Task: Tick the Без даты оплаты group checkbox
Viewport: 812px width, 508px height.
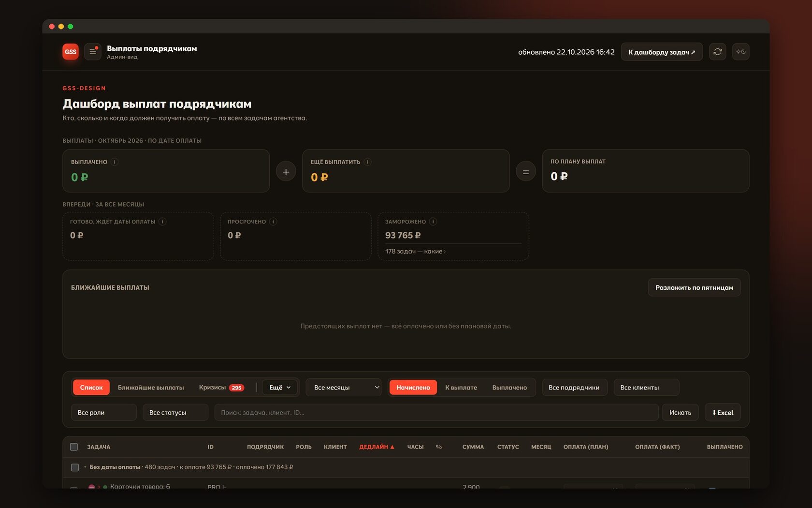Action: pos(75,467)
